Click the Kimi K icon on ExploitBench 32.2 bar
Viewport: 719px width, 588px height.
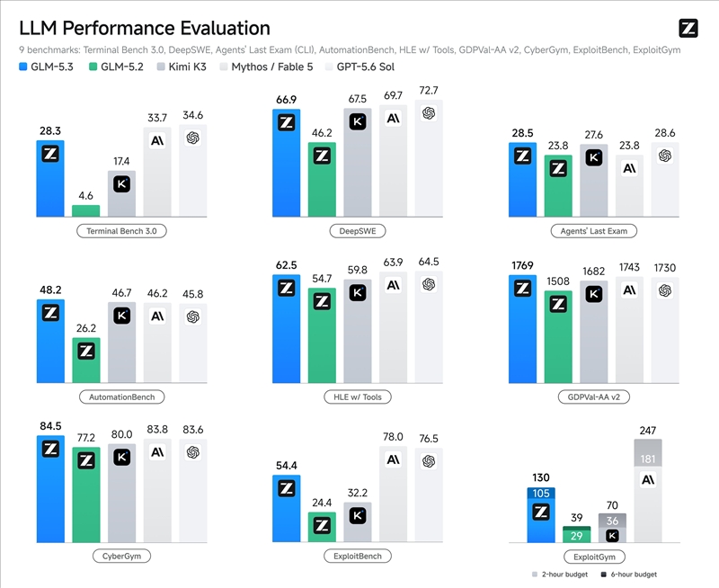(358, 515)
